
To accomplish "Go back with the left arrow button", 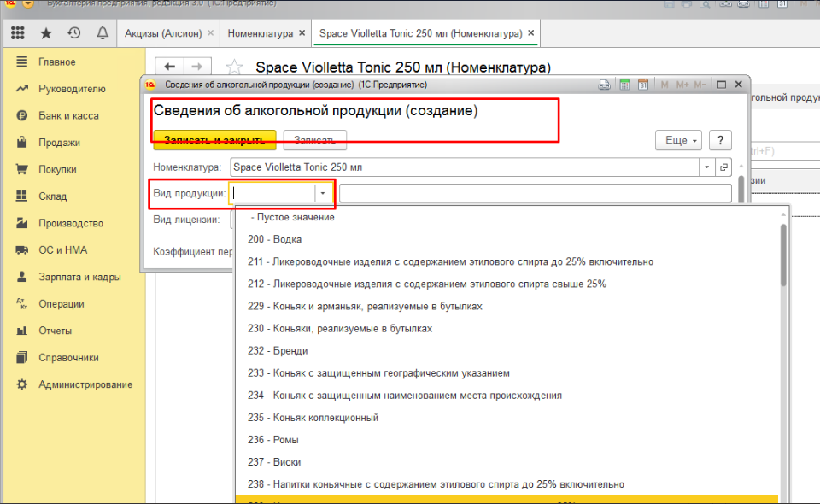I will coord(169,67).
